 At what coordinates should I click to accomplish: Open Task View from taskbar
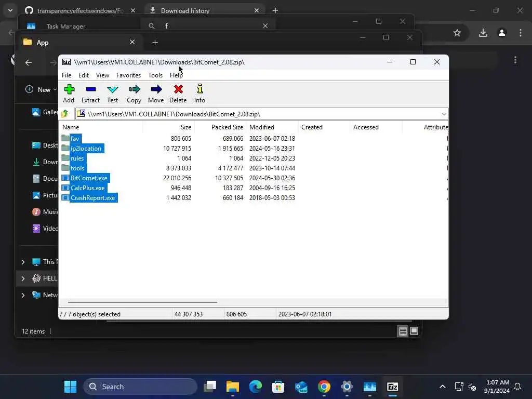click(x=210, y=387)
